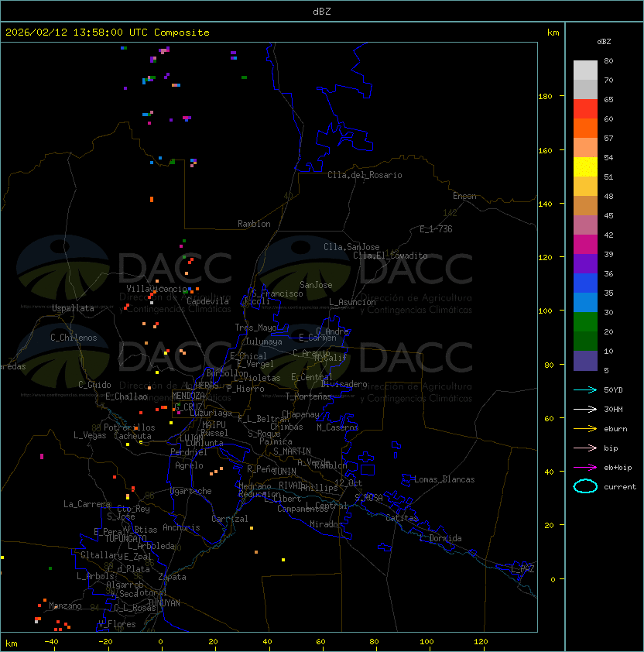Select the Uspallata label on the map

tap(73, 308)
